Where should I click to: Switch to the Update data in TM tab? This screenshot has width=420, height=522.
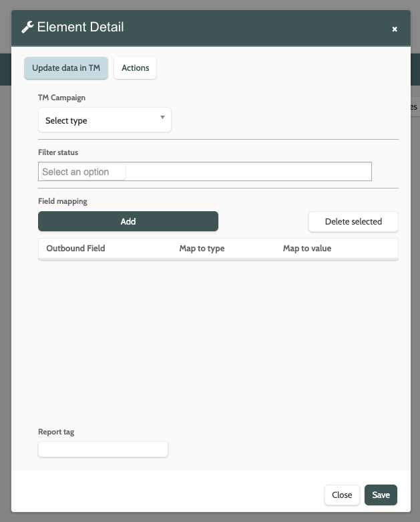[x=66, y=68]
